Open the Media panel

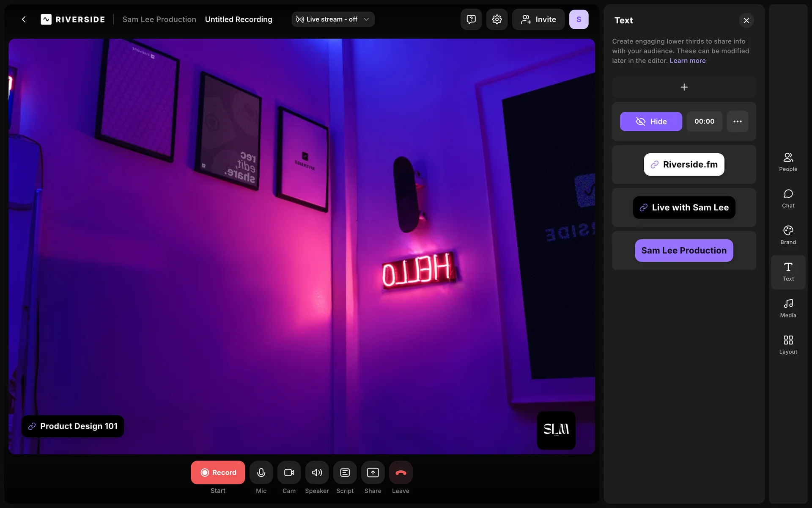tap(788, 308)
